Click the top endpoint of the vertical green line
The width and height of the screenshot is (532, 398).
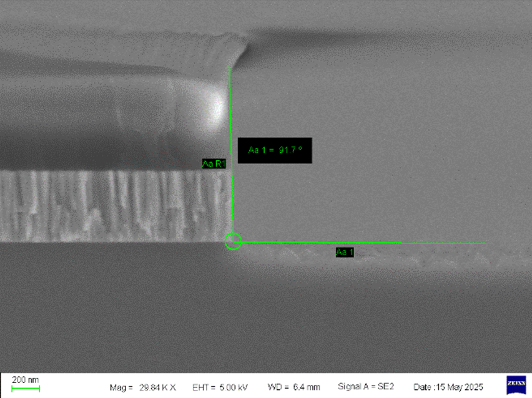point(229,67)
